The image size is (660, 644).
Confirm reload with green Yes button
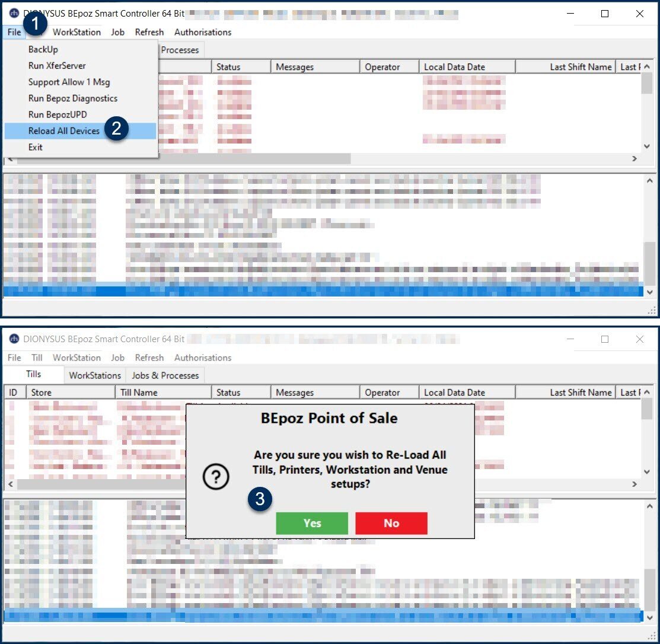click(312, 523)
